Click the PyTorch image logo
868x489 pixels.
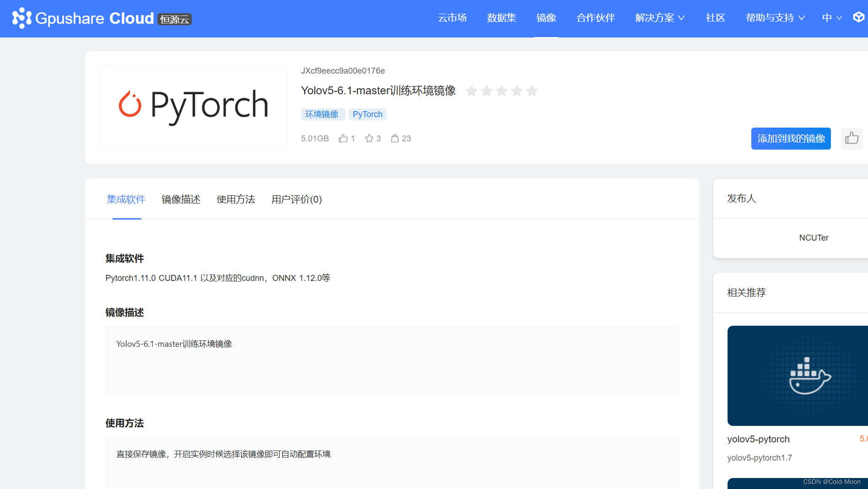(193, 107)
